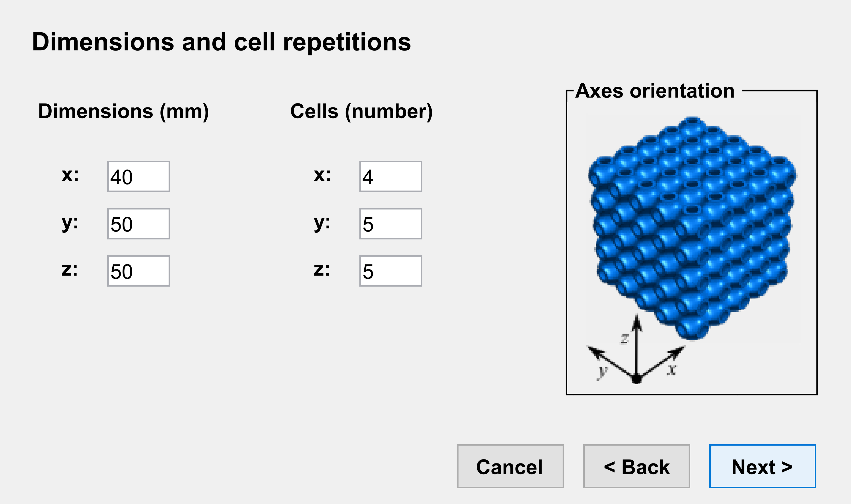851x504 pixels.
Task: Click the Dimensions (mm) column heading
Action: [x=123, y=111]
